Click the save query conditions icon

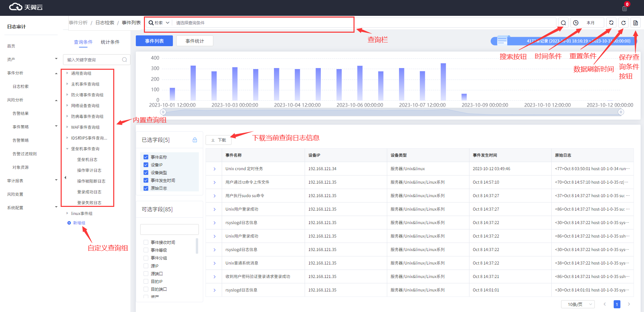pyautogui.click(x=635, y=23)
